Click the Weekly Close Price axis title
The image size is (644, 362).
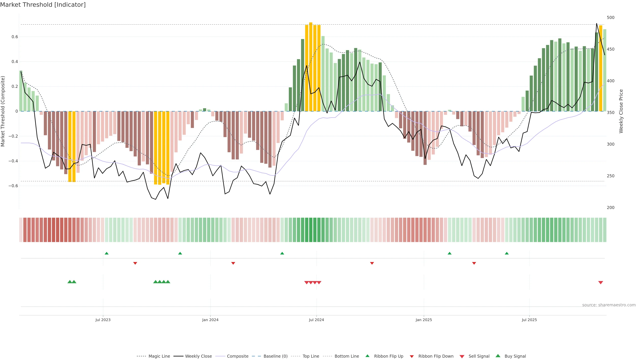621,111
